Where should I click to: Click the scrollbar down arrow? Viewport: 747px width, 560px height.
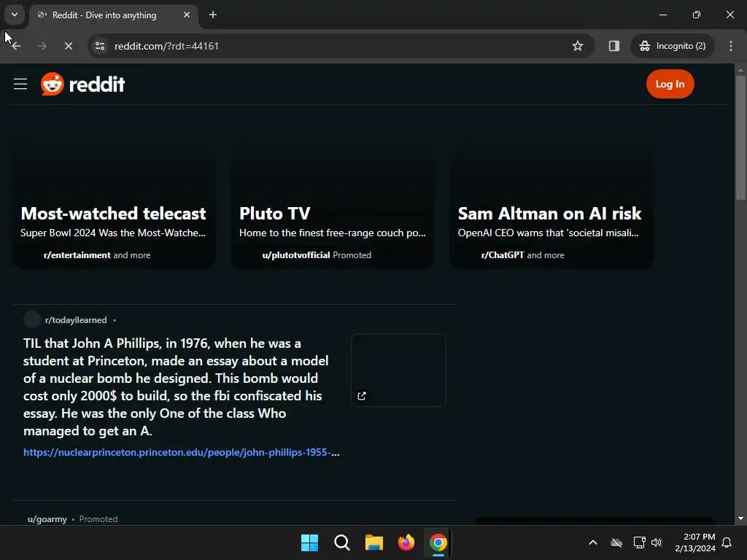pos(740,518)
